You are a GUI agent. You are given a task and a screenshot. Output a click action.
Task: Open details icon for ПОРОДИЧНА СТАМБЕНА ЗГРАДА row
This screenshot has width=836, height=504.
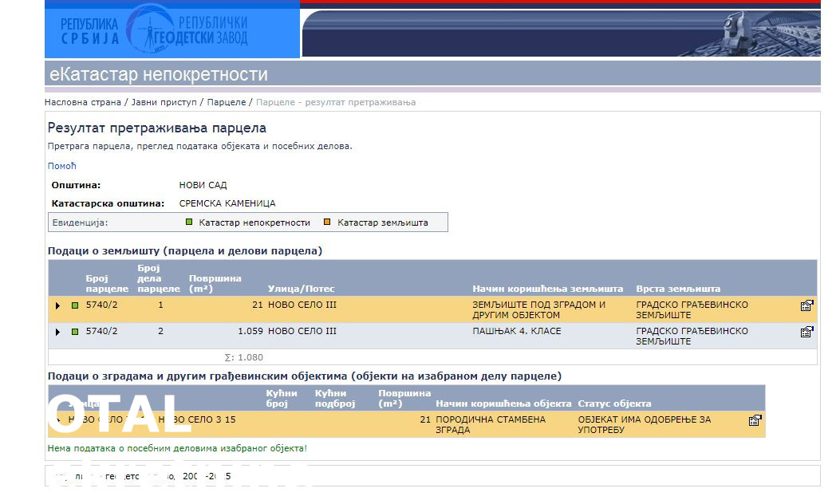click(x=755, y=420)
